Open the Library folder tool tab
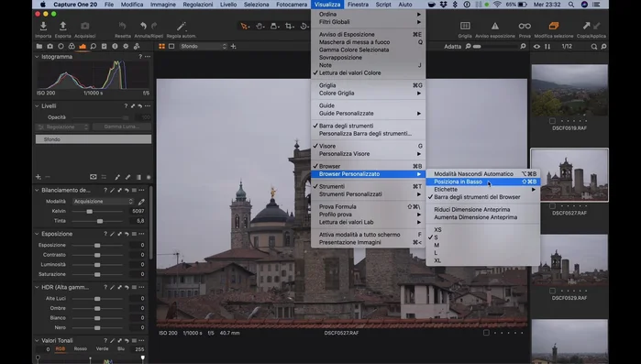Screen dimensions: 641x364 (x=39, y=46)
